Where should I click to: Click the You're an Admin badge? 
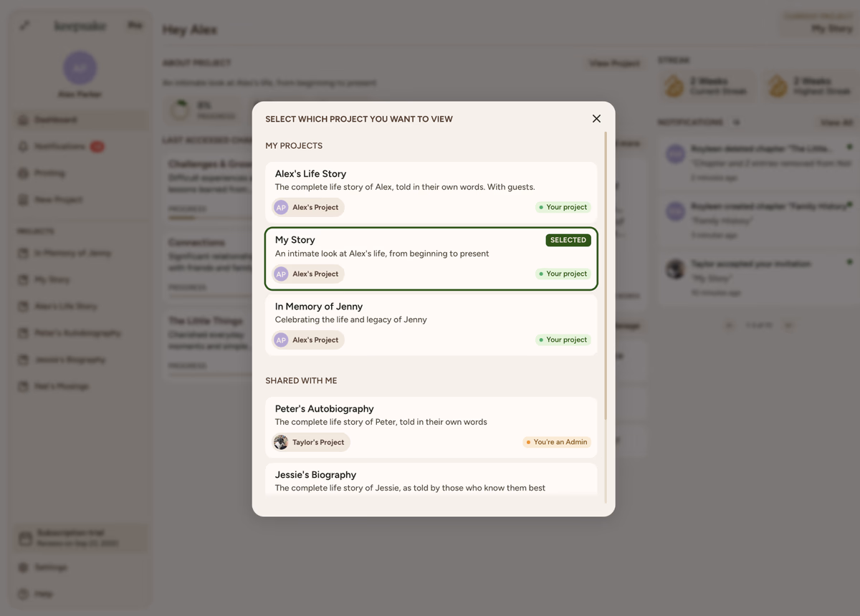557,443
